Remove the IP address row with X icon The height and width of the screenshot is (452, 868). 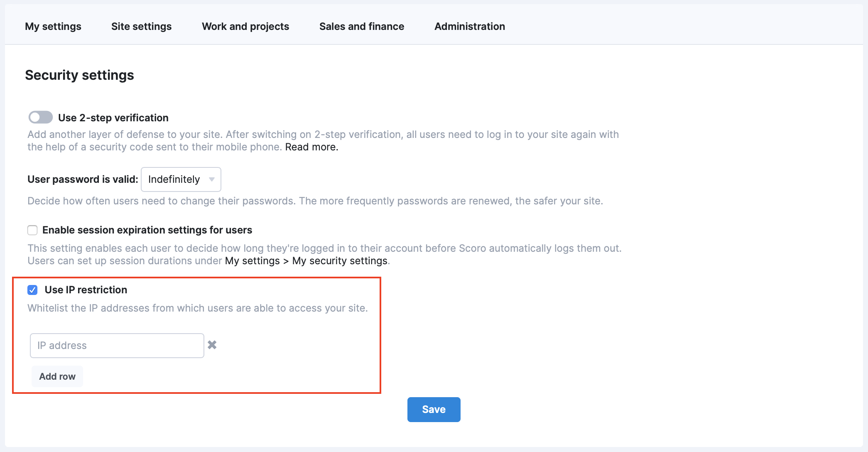click(212, 345)
